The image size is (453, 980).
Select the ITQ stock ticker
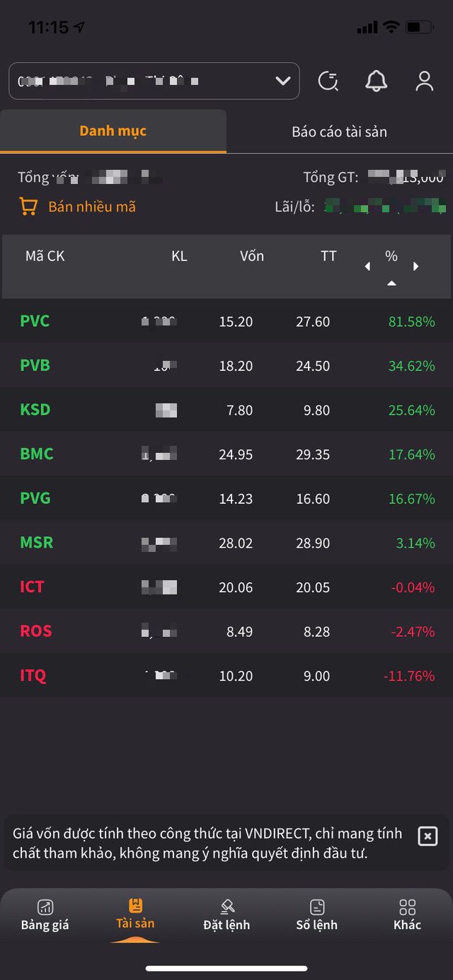(x=33, y=676)
